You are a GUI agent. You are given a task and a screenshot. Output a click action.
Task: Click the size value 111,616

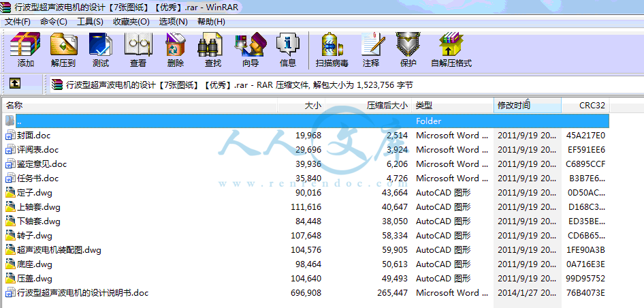(x=306, y=207)
